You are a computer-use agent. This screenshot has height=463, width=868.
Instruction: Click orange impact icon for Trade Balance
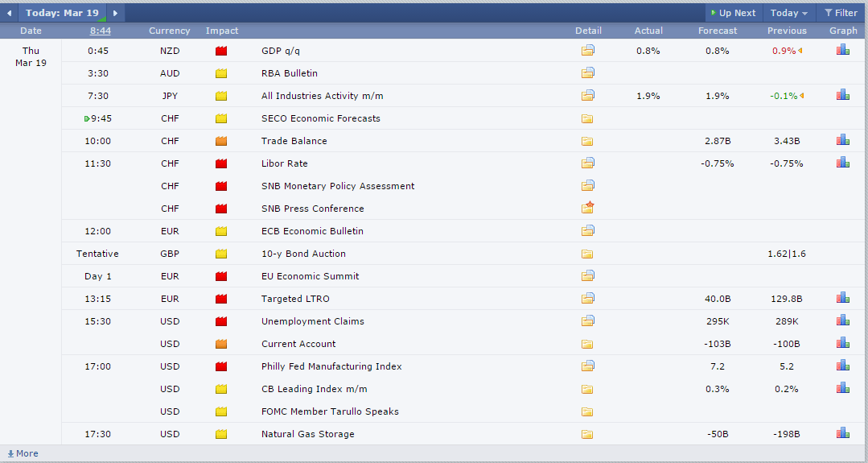pyautogui.click(x=221, y=141)
